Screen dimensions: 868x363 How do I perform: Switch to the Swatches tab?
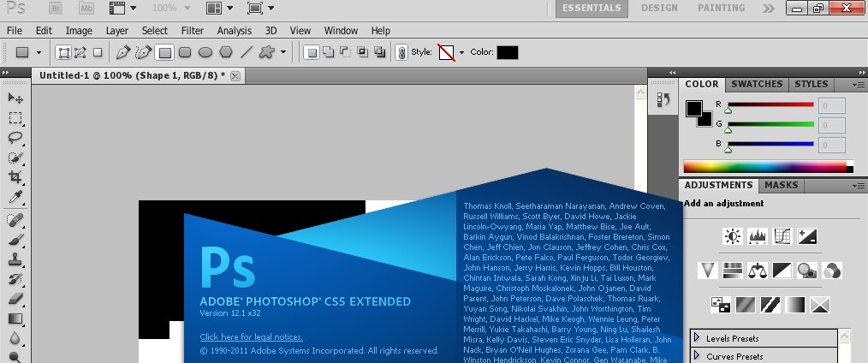tap(757, 84)
